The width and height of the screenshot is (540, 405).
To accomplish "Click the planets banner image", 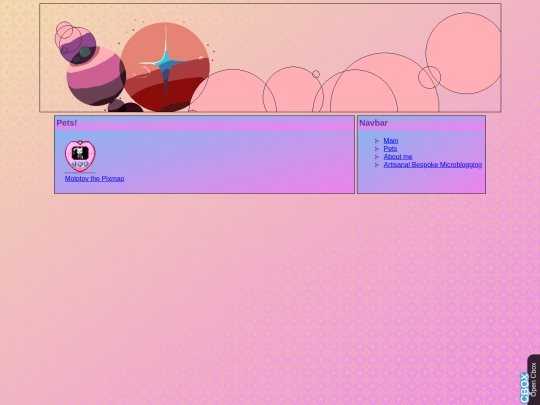I will click(x=270, y=58).
